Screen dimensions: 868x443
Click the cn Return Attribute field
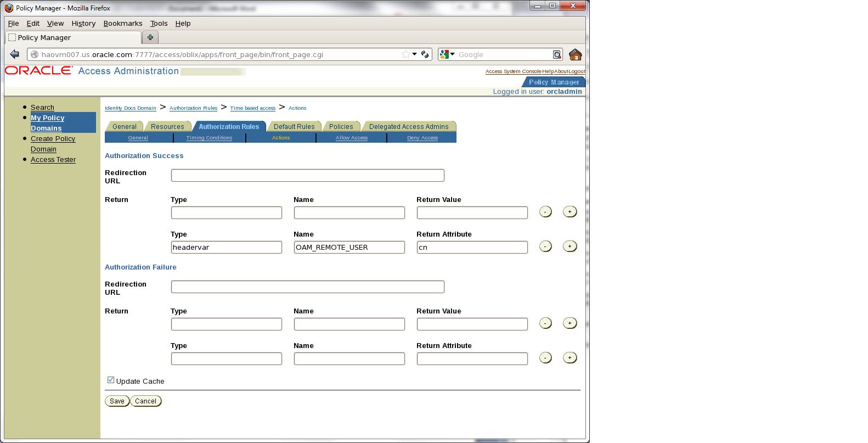tap(472, 248)
